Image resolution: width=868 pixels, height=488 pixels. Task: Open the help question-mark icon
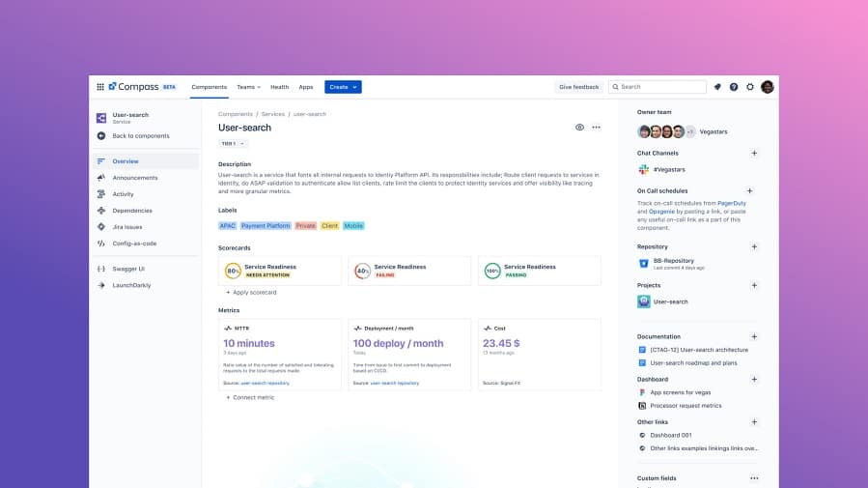[x=734, y=87]
